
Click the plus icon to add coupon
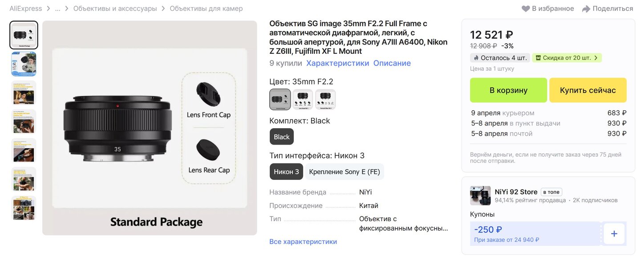(614, 234)
